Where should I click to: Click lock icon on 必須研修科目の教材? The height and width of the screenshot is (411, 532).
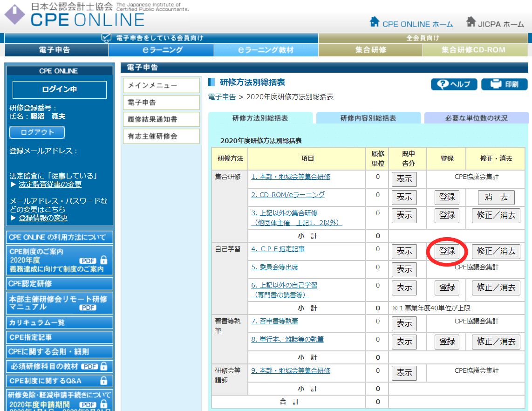[x=104, y=367]
